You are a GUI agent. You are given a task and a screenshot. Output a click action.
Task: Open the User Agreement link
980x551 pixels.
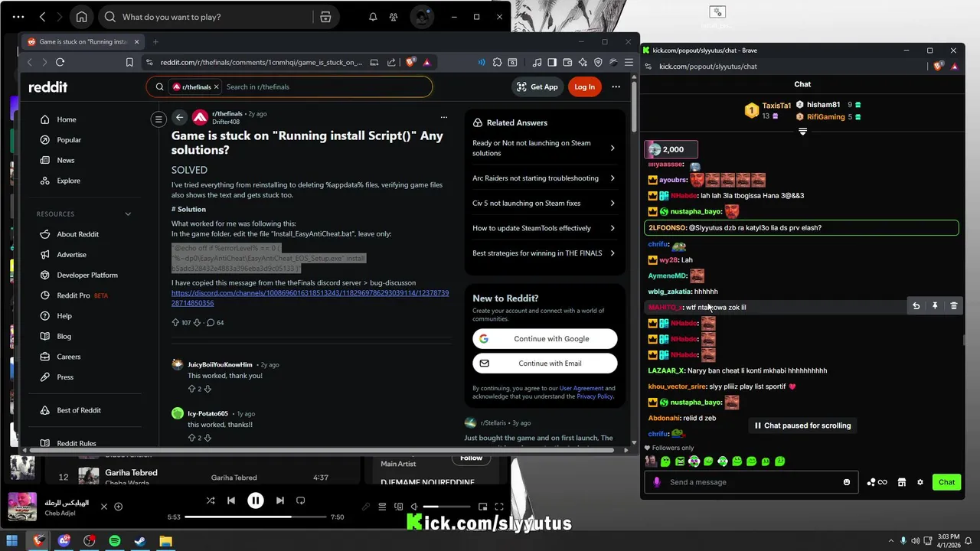(x=581, y=388)
